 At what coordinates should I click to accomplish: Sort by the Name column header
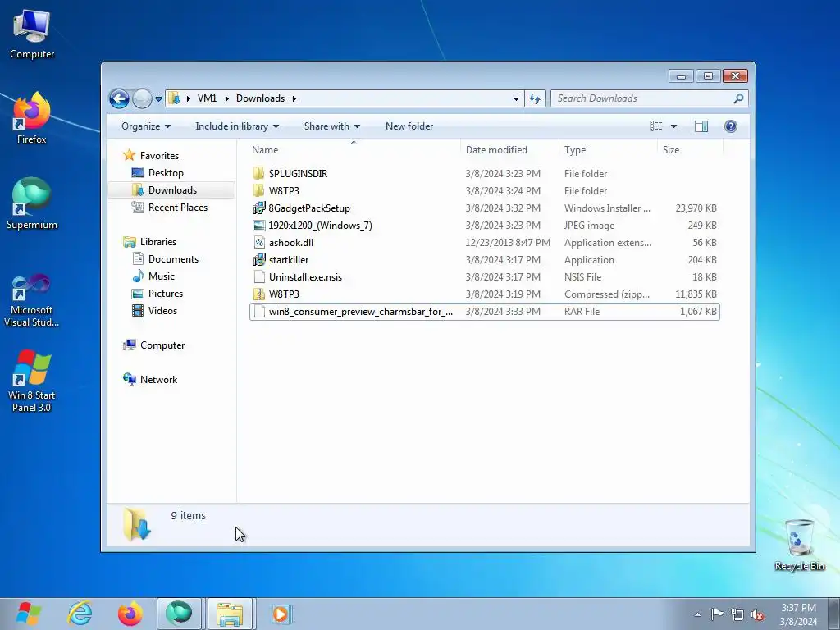354,150
